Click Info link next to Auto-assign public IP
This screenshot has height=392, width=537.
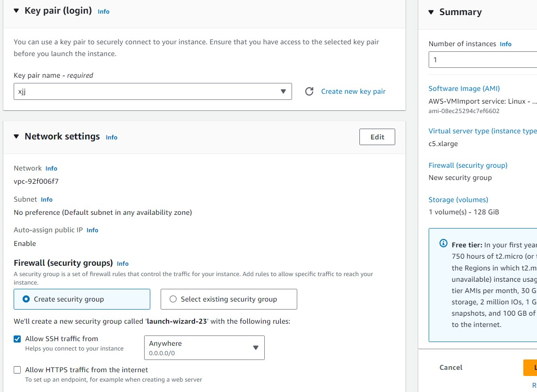pyautogui.click(x=92, y=230)
